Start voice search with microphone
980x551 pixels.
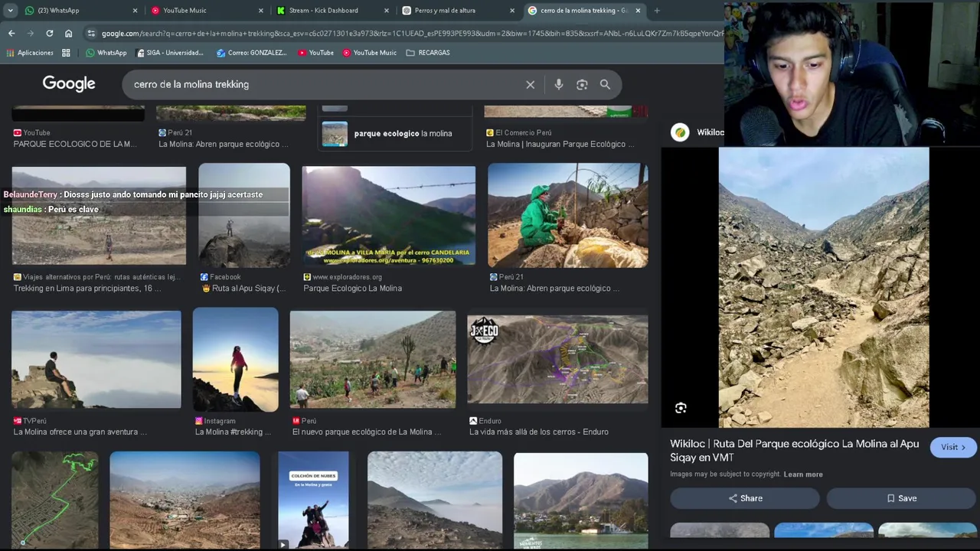pyautogui.click(x=559, y=85)
